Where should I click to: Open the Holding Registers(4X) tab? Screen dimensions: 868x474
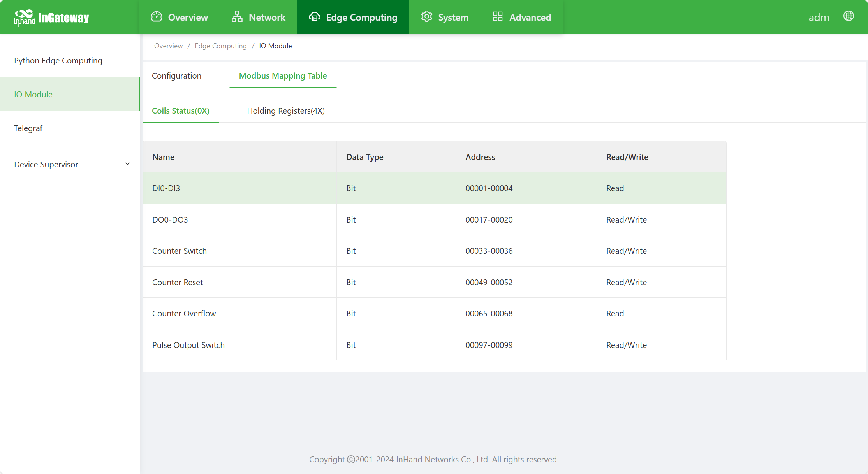pyautogui.click(x=285, y=111)
